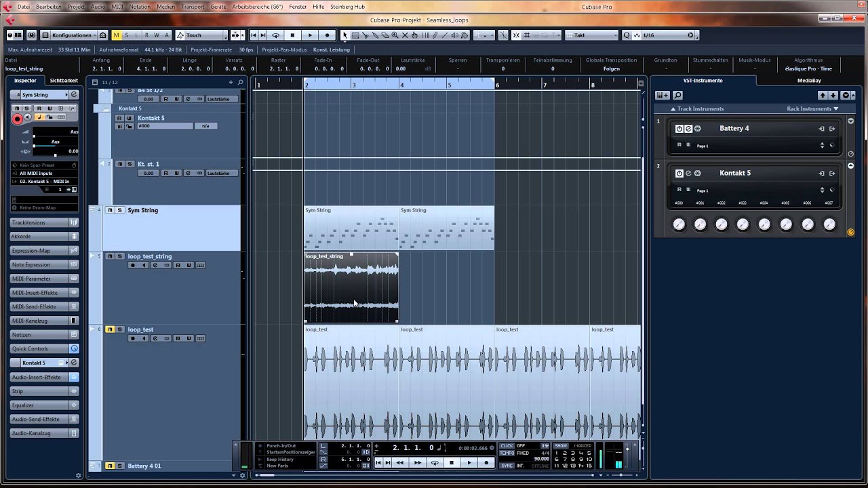This screenshot has height=488, width=868.
Task: Disable record enable on Sym String inspector
Action: (x=17, y=119)
